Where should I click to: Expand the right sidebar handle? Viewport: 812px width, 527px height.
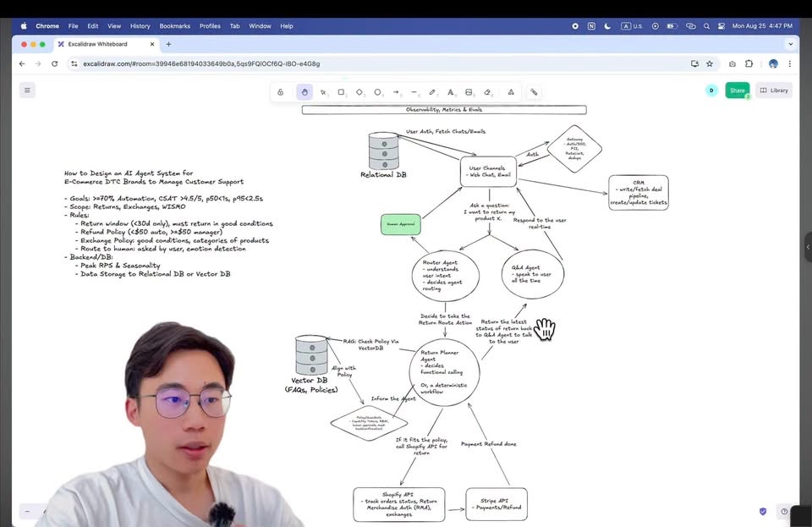tap(808, 247)
